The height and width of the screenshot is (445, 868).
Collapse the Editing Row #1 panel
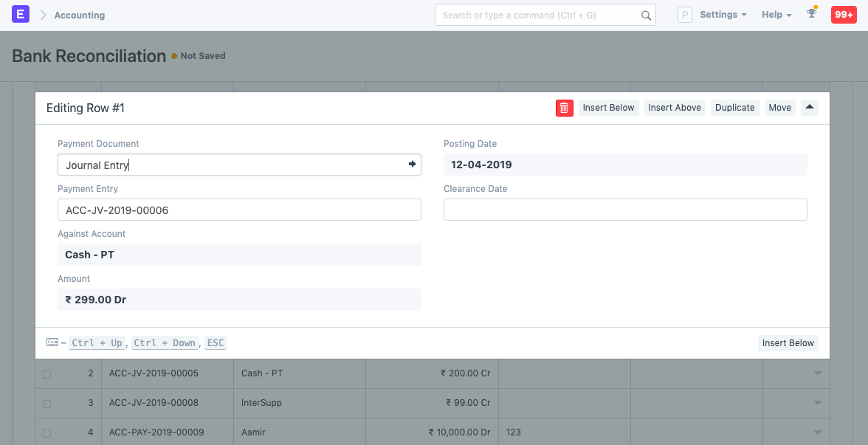point(809,107)
